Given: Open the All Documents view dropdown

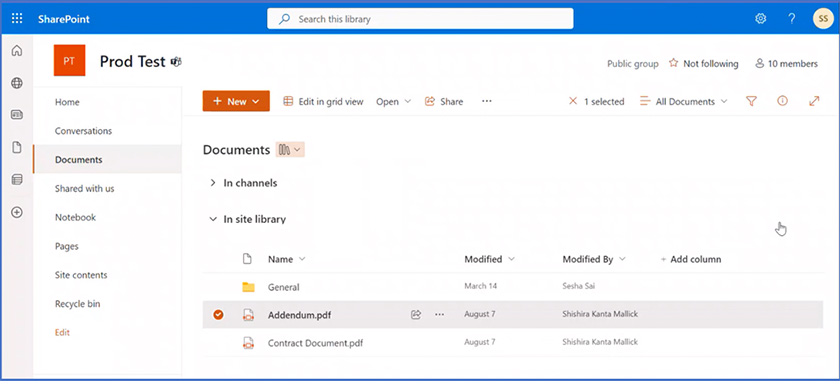Looking at the screenshot, I should [x=685, y=101].
